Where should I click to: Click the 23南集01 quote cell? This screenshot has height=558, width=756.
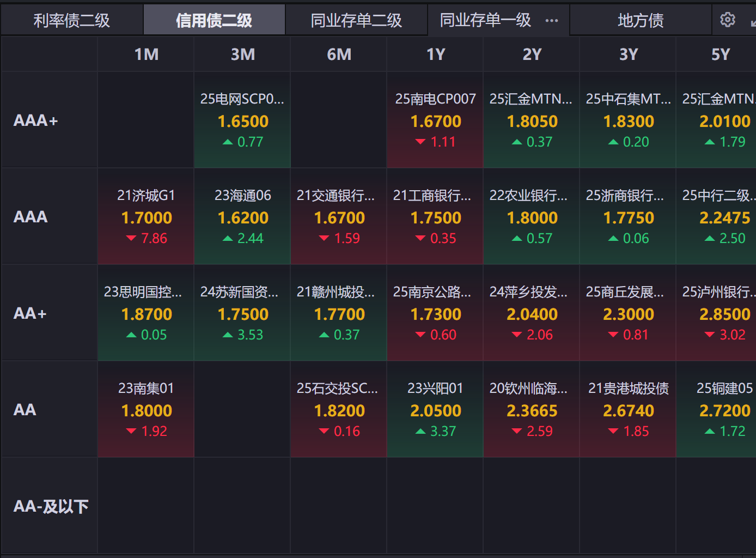pos(146,410)
